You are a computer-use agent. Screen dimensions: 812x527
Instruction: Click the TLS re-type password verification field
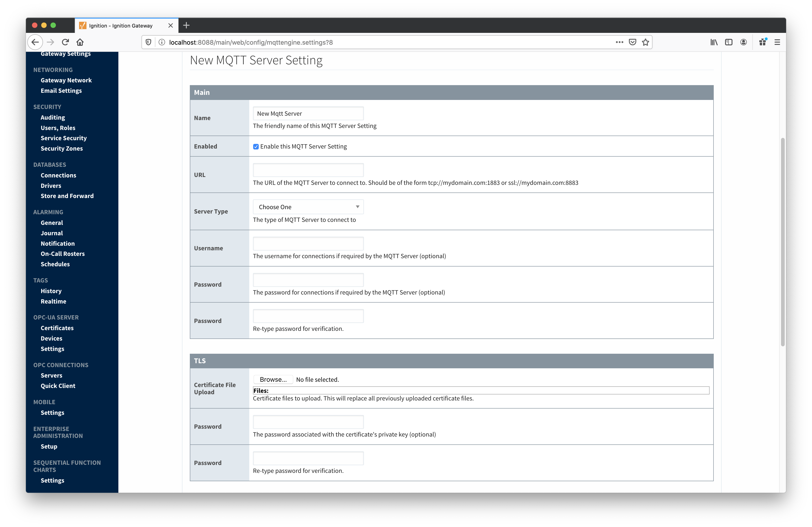308,458
